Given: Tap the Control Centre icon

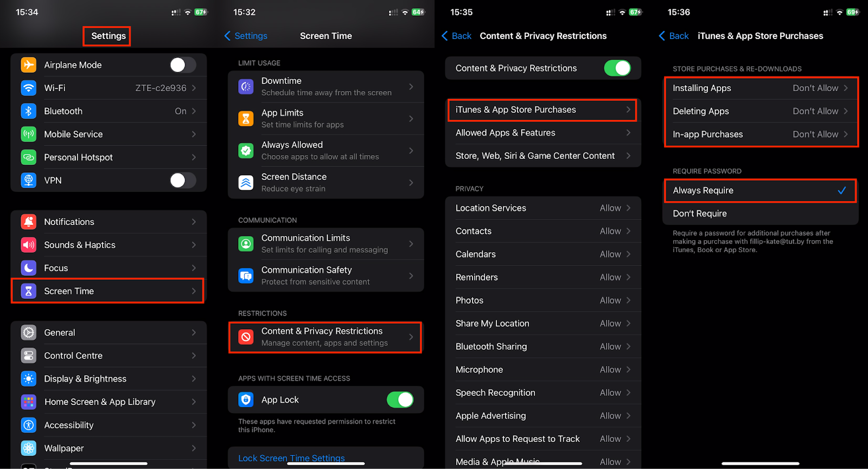Looking at the screenshot, I should coord(29,356).
